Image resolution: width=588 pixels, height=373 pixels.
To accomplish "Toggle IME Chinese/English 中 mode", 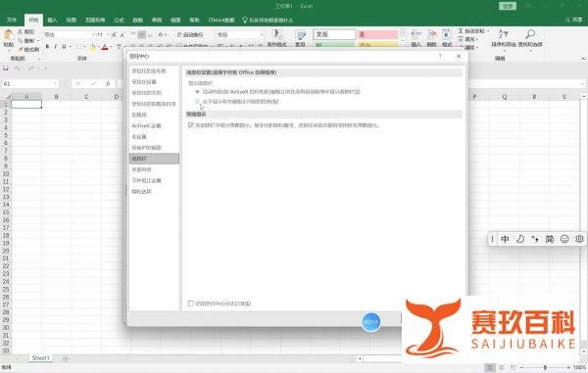I will pos(505,239).
